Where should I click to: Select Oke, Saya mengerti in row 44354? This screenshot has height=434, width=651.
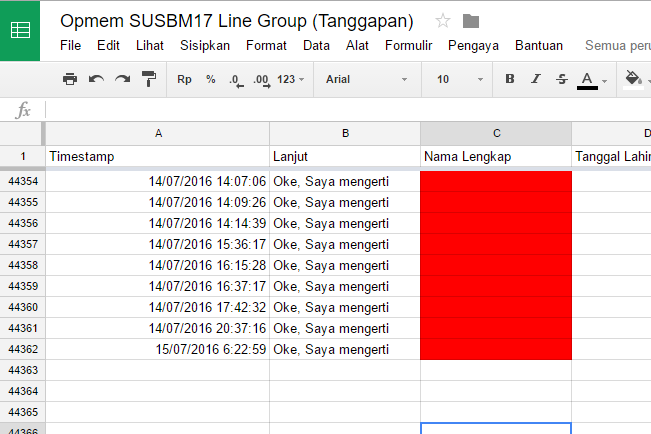click(345, 181)
